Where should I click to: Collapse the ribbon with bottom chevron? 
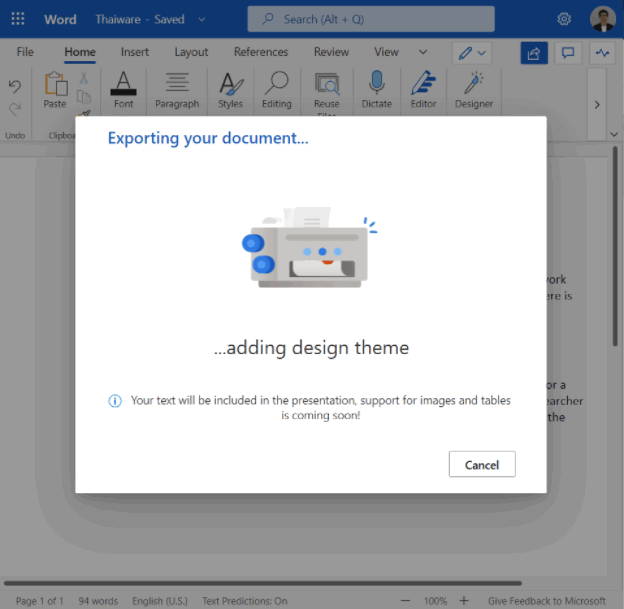(614, 135)
